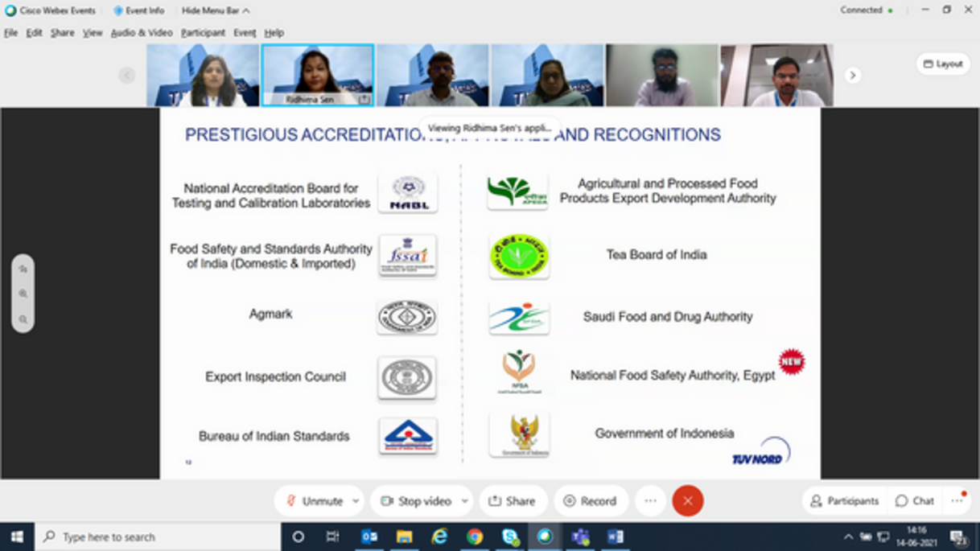The image size is (980, 551).
Task: Click zoom out on left side panel
Action: 23,319
